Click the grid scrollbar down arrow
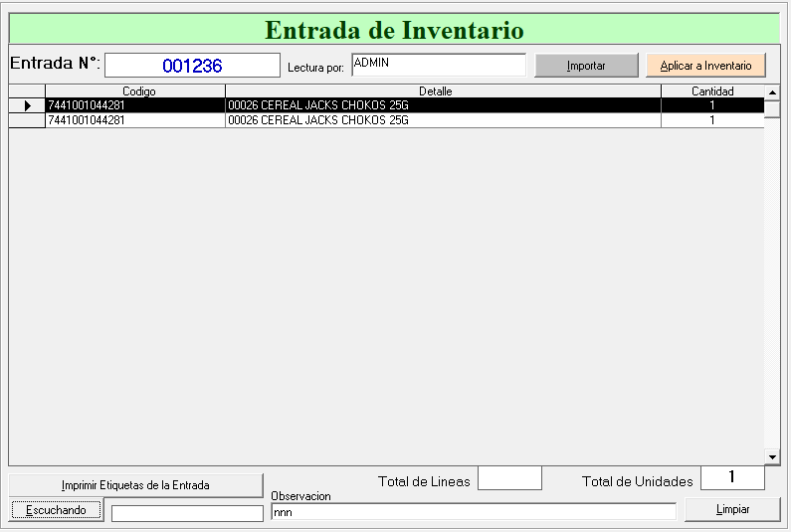The width and height of the screenshot is (791, 532). pos(772,456)
